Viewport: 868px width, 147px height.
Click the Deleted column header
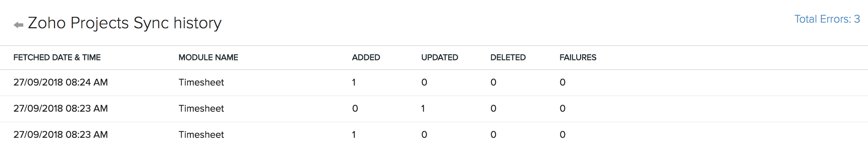click(x=508, y=58)
